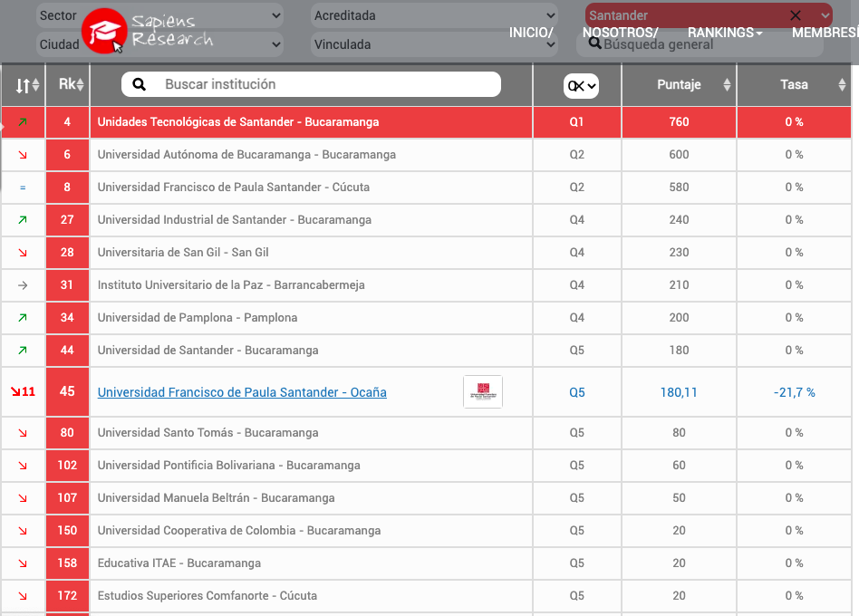The width and height of the screenshot is (859, 616).
Task: Open the RANKINGS menu
Action: pos(725,33)
